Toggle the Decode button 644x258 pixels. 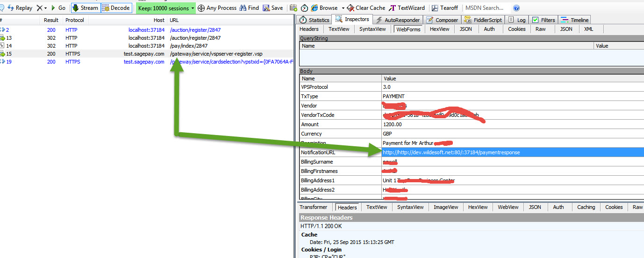coord(116,8)
